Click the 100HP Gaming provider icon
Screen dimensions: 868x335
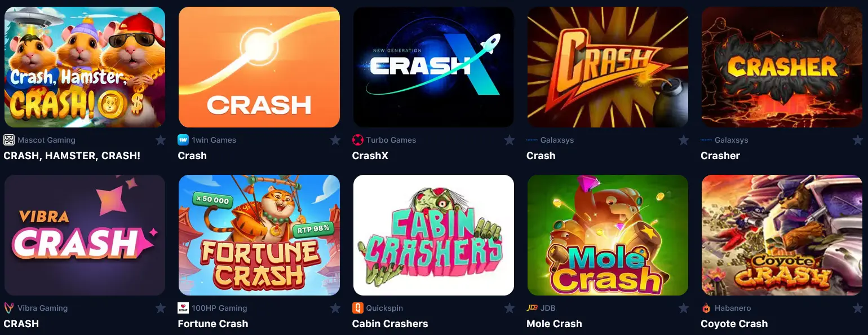183,308
